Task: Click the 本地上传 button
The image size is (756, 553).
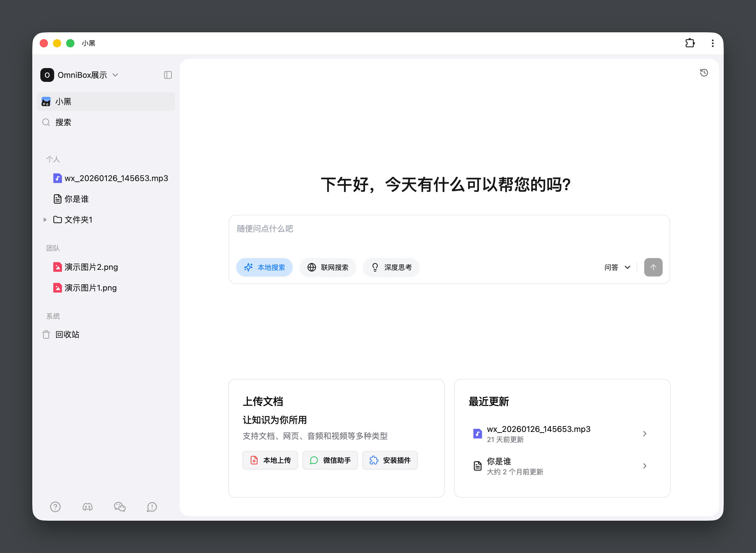Action: (x=270, y=460)
